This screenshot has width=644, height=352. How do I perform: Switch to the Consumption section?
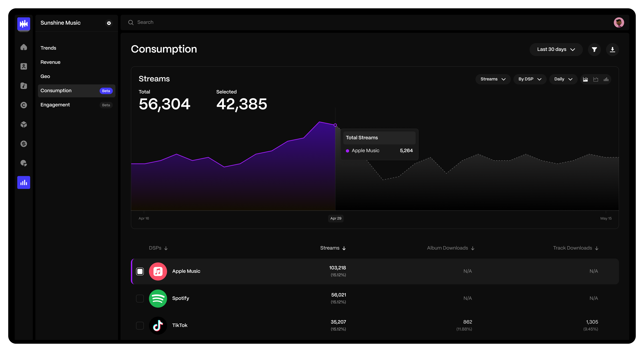click(56, 90)
